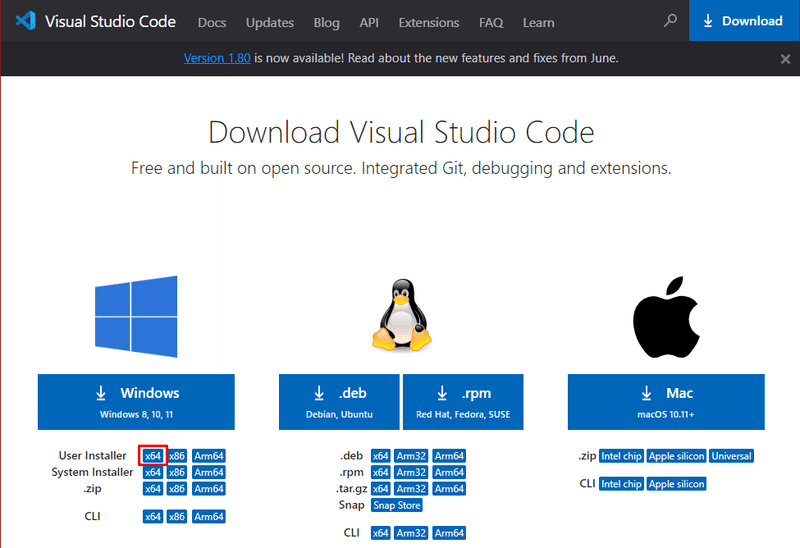800x548 pixels.
Task: Click the Download button in header
Action: [x=744, y=21]
